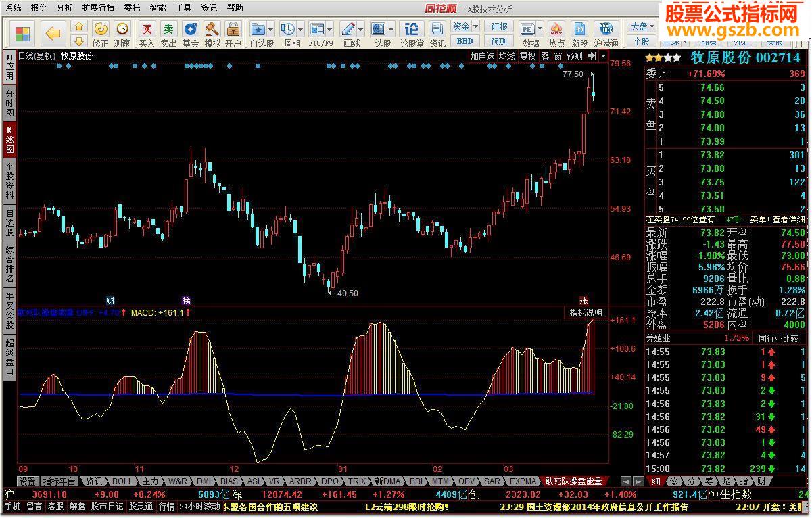Add stock with 加自选 button

pos(482,56)
